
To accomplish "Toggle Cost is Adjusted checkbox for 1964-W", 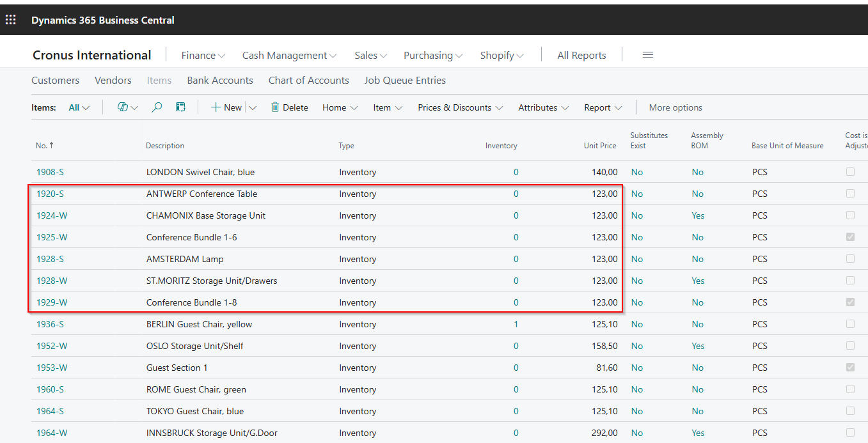I will 850,433.
